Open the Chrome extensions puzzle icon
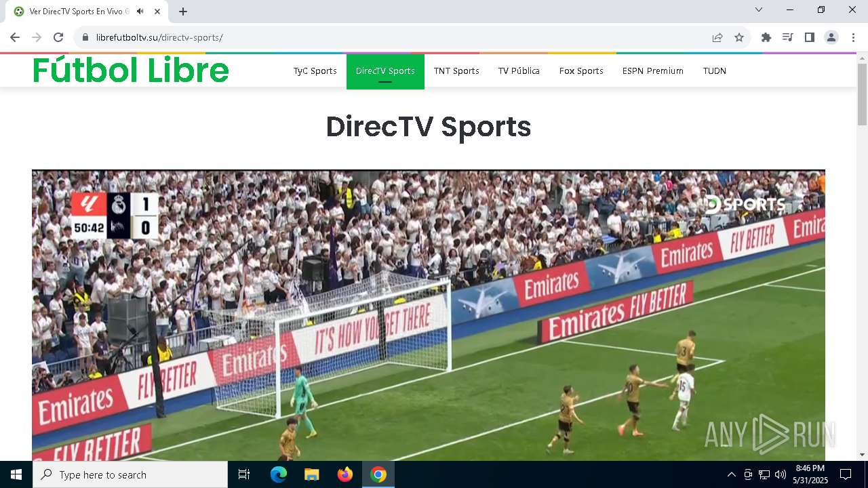This screenshot has height=488, width=868. (x=766, y=37)
